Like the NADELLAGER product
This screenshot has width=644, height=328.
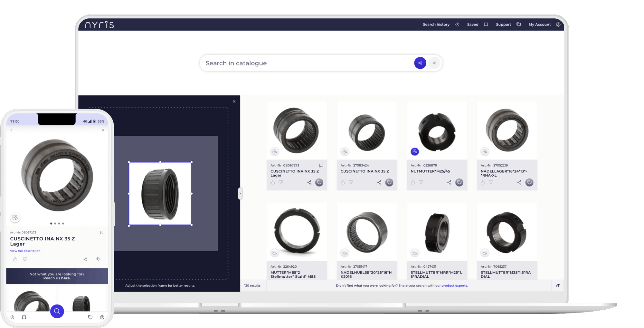click(x=483, y=182)
